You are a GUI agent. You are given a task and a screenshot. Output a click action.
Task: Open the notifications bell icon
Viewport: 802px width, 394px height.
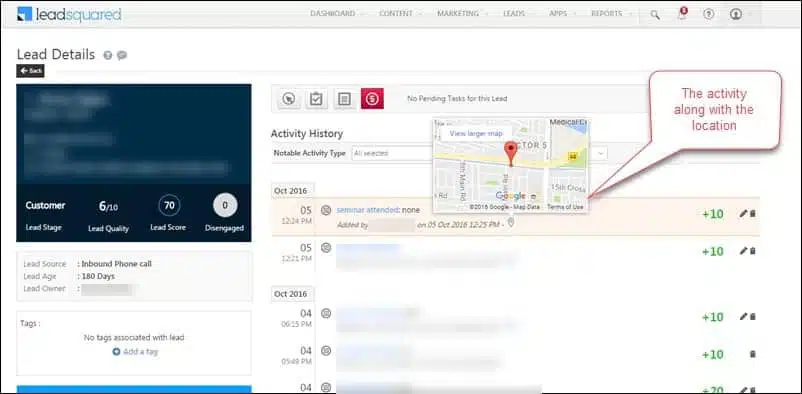[x=682, y=14]
